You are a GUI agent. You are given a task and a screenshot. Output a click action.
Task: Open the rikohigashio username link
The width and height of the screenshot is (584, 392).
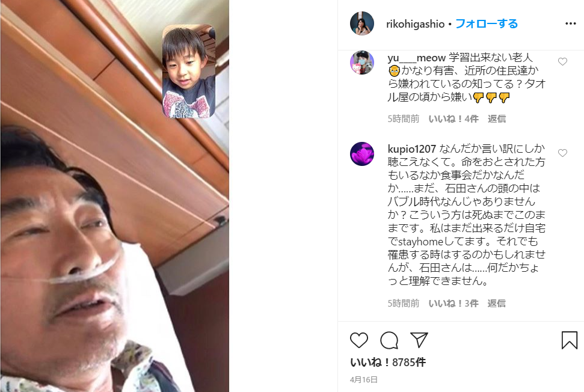coord(415,24)
